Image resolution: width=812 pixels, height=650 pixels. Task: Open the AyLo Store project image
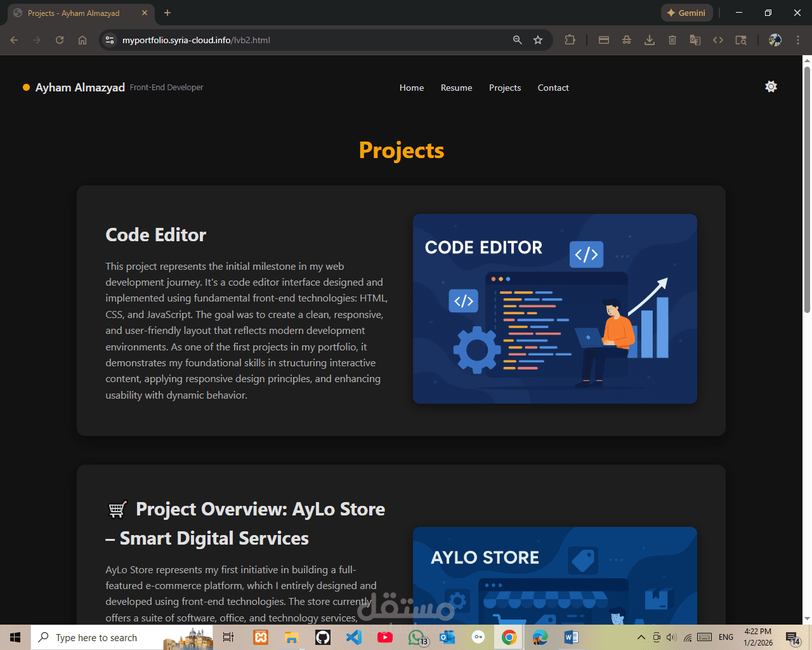point(555,575)
